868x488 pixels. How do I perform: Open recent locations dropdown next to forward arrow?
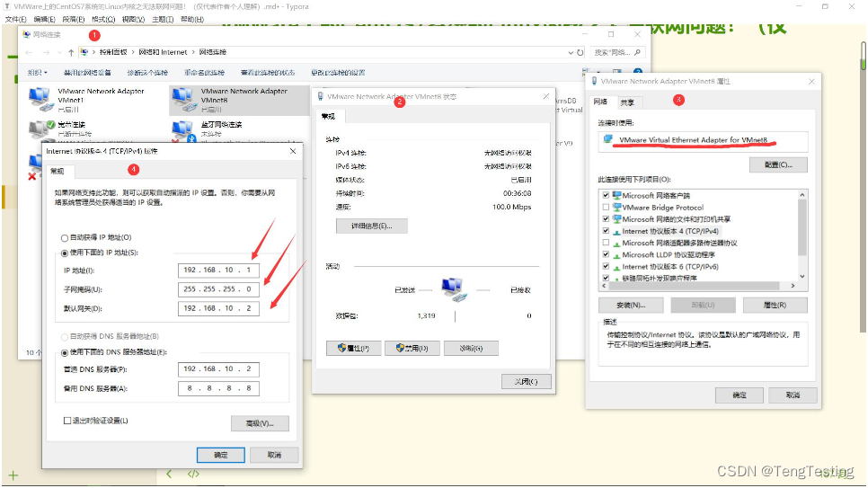click(58, 53)
